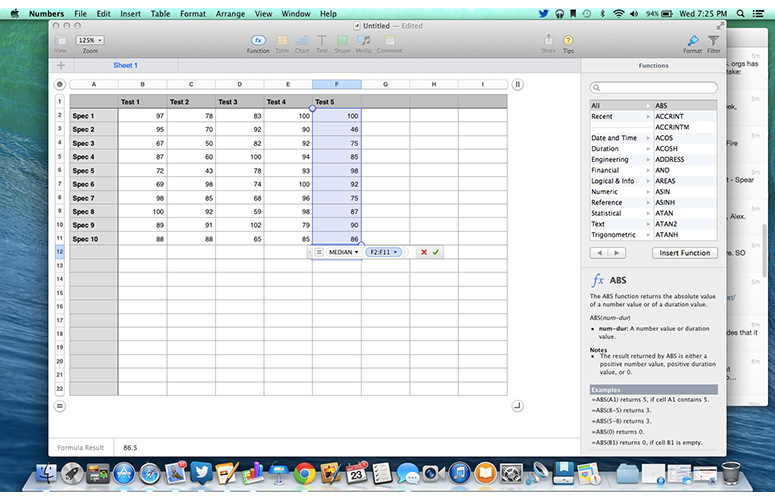The image size is (775, 500).
Task: Open the Format menu
Action: pyautogui.click(x=193, y=13)
